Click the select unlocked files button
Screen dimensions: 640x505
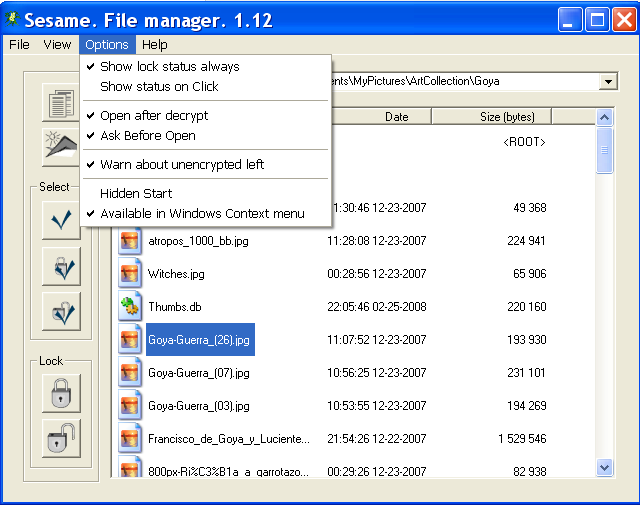tap(61, 312)
